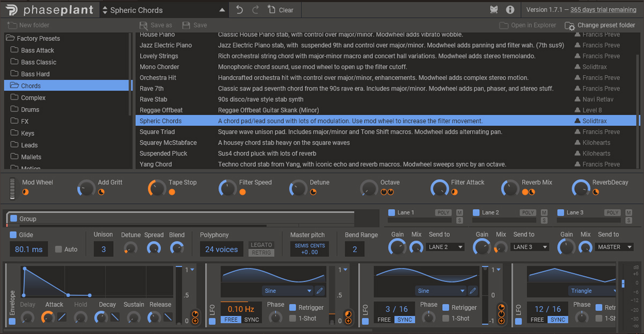Click the 365 days trial remaining link
The image size is (644, 334).
click(x=603, y=10)
